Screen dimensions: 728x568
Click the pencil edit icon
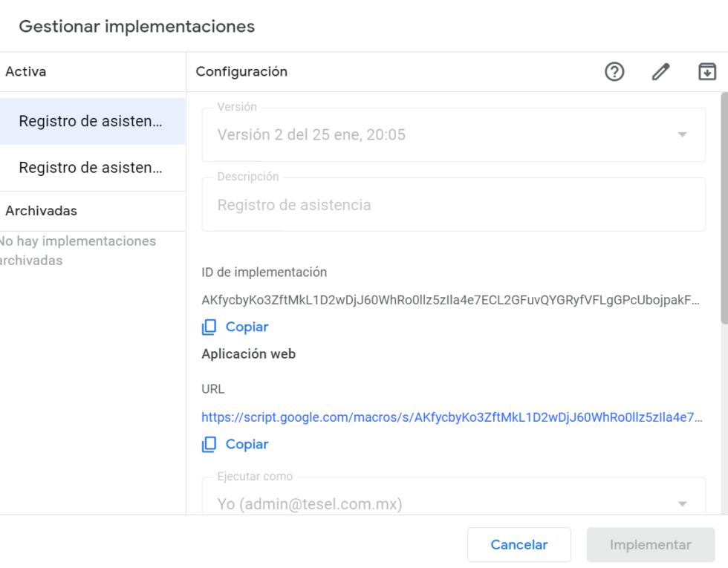pyautogui.click(x=660, y=72)
